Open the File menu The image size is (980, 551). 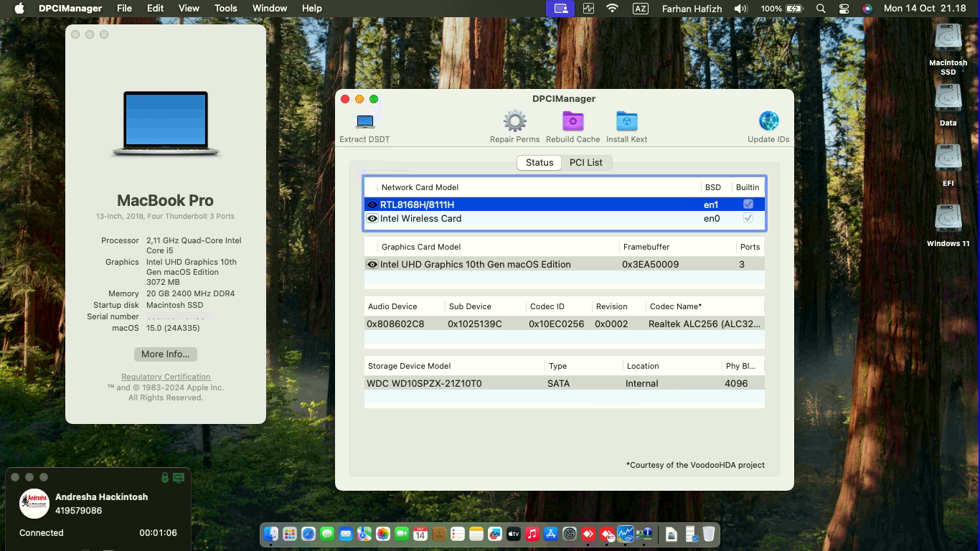pos(124,8)
